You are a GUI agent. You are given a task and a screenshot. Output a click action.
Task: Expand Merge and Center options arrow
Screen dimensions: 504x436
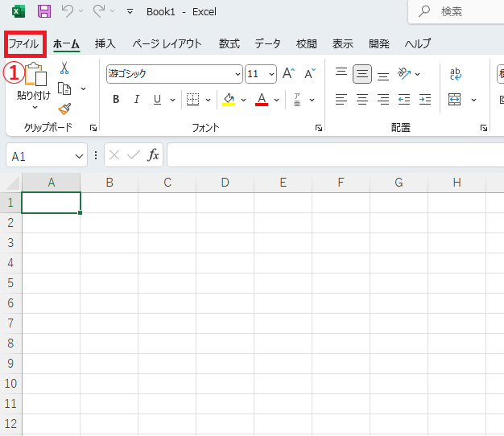473,101
